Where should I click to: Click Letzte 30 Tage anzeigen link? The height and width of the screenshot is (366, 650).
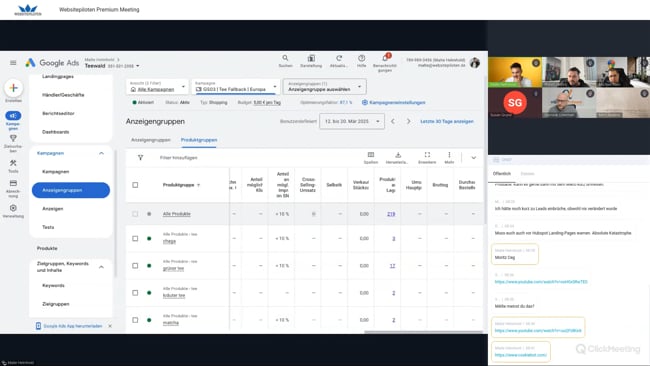[447, 121]
